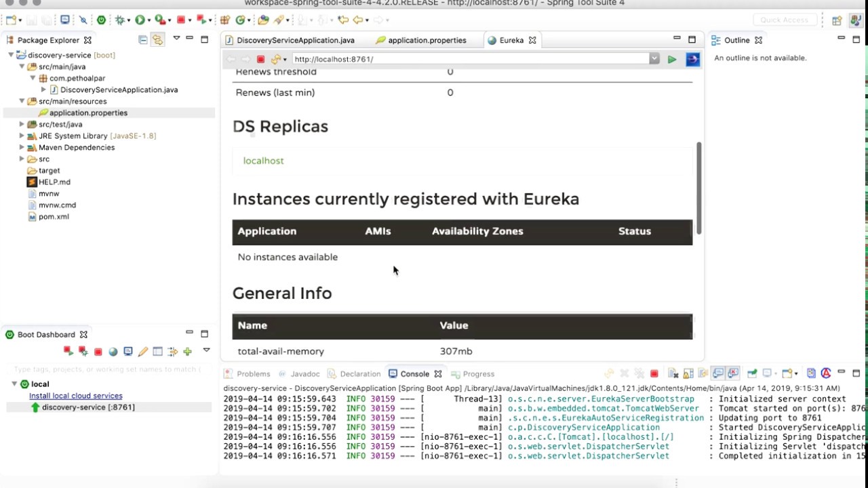Toggle Link with Editor in Package Explorer

157,40
